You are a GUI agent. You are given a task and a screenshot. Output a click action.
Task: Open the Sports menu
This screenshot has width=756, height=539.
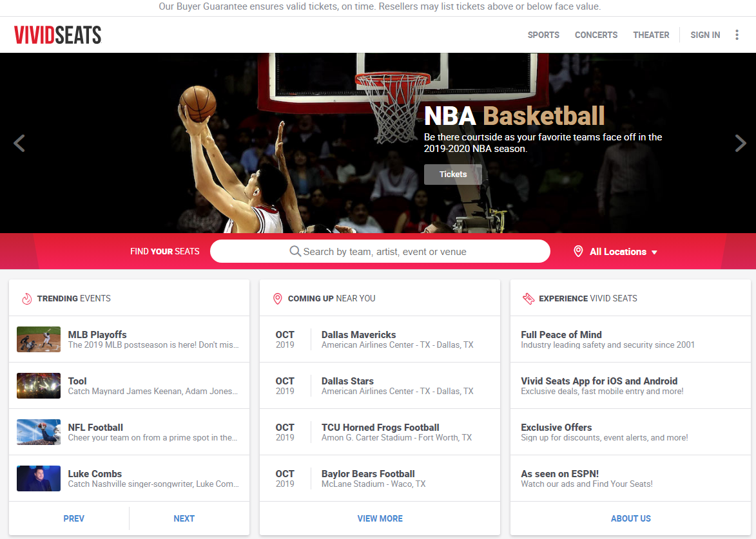pos(543,35)
